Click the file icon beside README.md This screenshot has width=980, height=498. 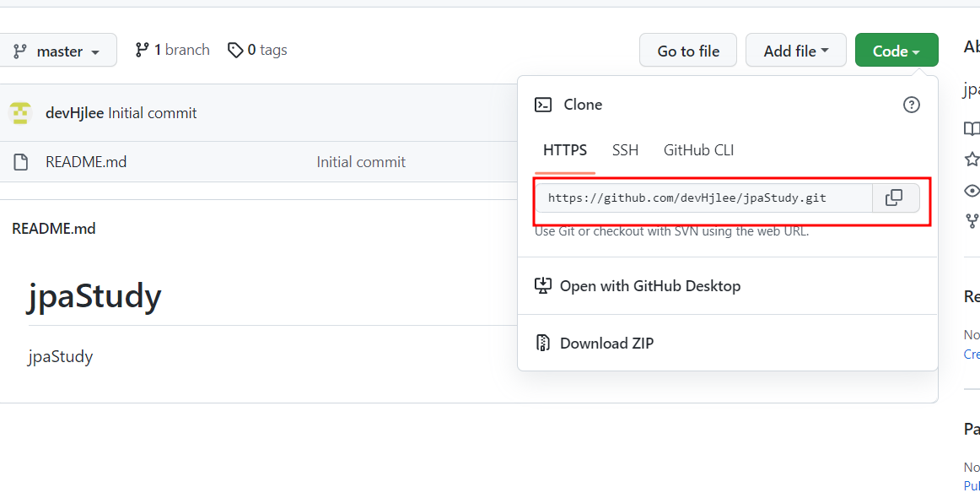tap(20, 162)
